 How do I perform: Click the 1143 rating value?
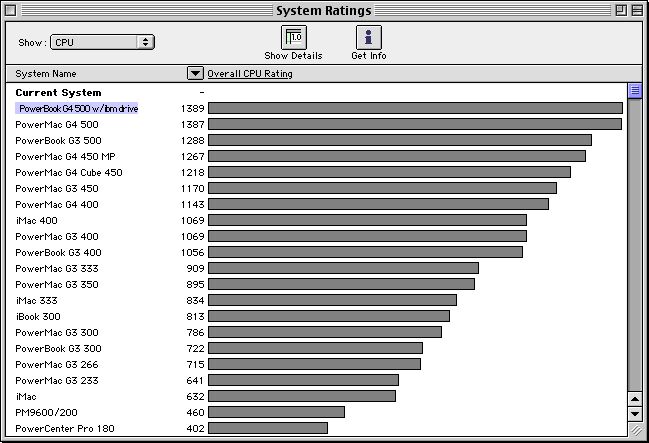pyautogui.click(x=192, y=205)
